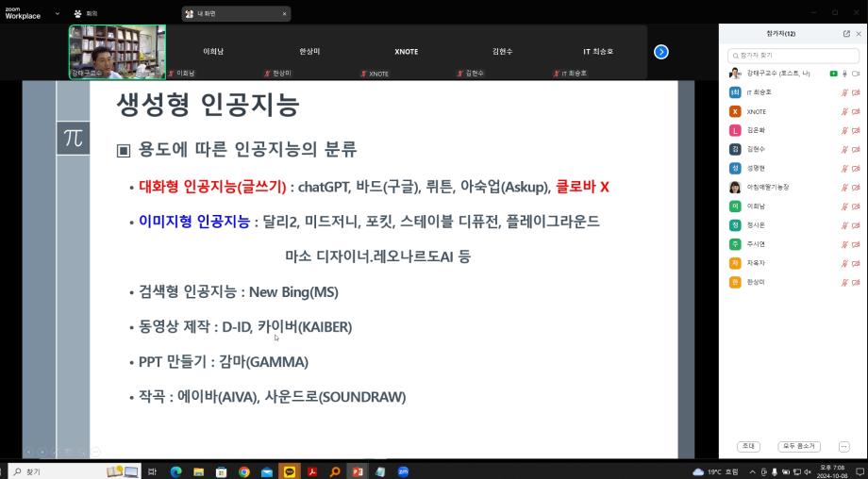Click 한상미's muted microphone icon in list

click(844, 282)
